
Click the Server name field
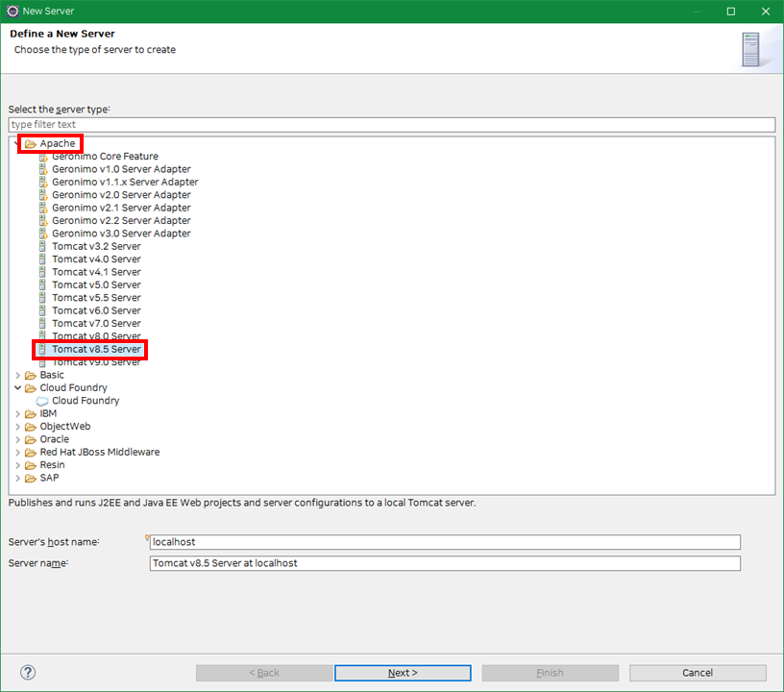coord(445,563)
